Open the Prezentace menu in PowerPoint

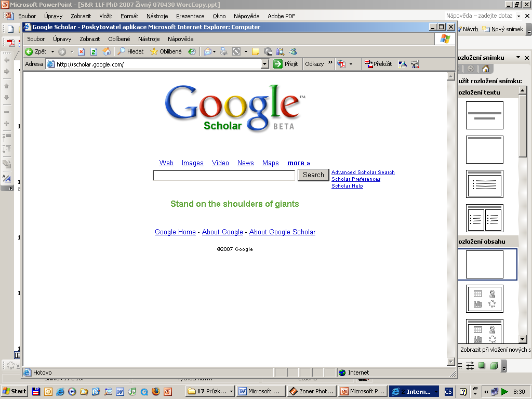pyautogui.click(x=190, y=16)
